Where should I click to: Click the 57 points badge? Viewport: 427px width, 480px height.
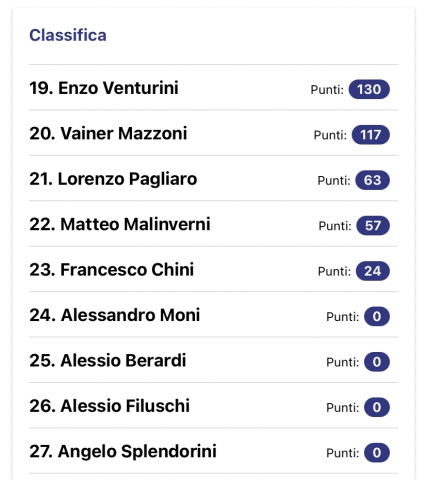pos(373,226)
